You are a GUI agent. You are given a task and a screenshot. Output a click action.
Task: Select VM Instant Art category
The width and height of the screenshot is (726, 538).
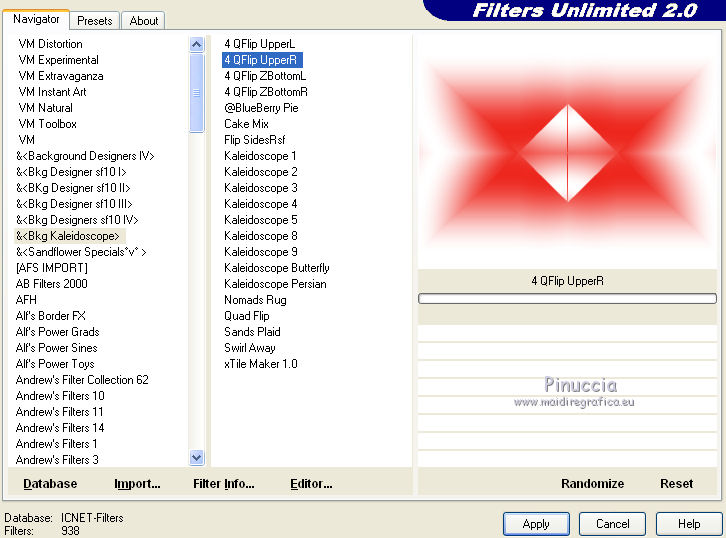click(52, 92)
